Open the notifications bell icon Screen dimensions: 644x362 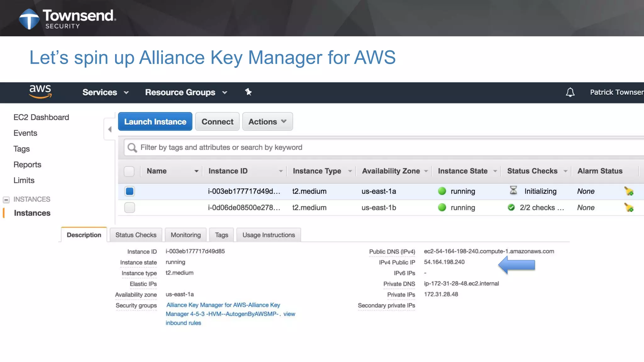[x=570, y=92]
